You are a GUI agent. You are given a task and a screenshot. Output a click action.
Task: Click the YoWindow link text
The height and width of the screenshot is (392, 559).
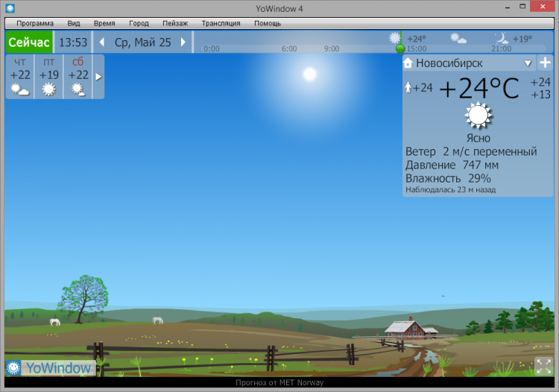click(58, 367)
